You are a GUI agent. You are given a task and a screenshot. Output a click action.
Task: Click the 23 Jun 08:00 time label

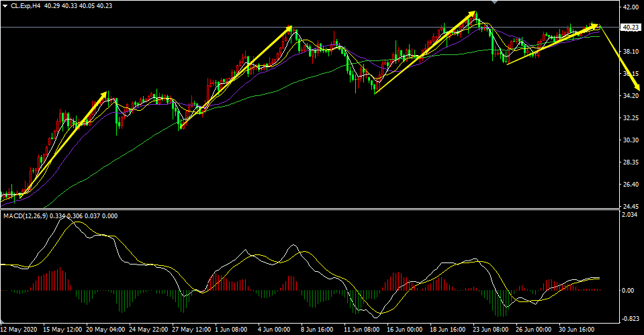[x=490, y=330]
